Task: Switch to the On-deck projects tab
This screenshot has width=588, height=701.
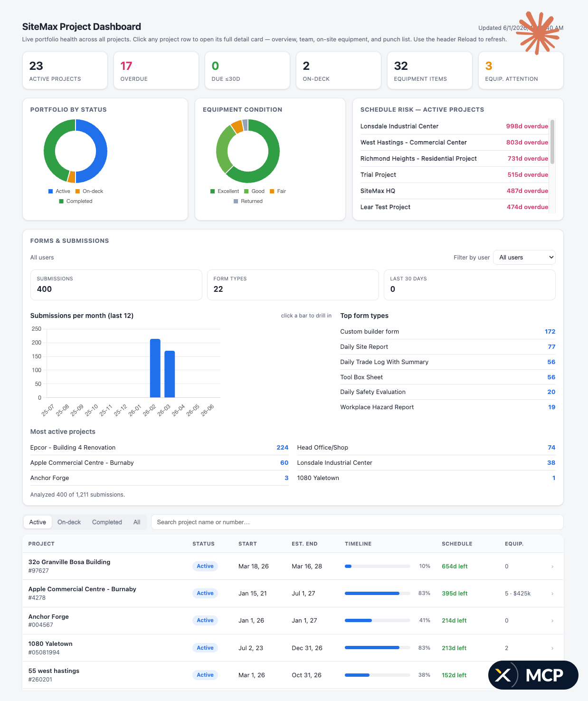Action: tap(69, 522)
